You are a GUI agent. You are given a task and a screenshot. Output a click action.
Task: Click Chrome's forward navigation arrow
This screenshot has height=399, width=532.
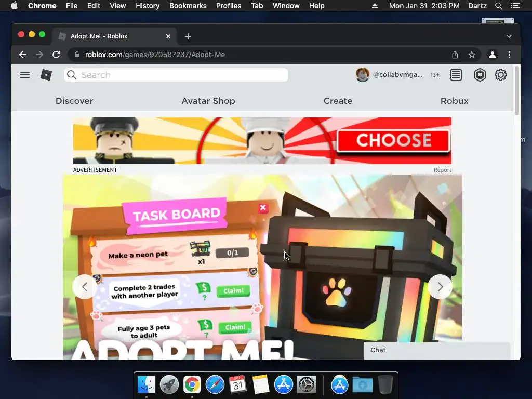pos(39,55)
